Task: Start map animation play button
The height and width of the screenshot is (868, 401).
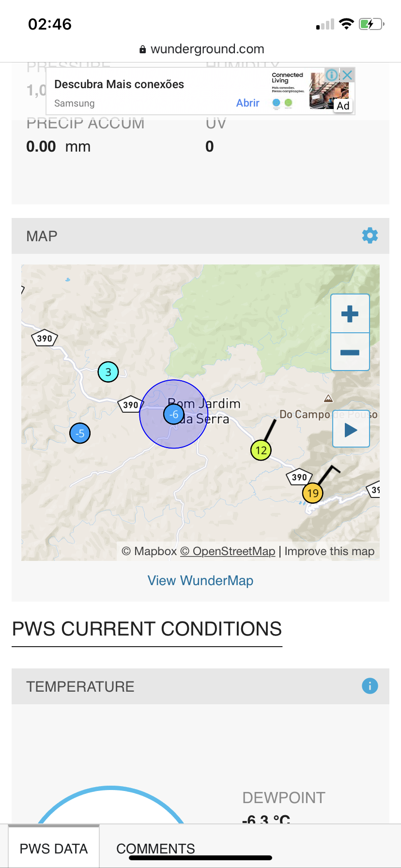Action: [x=351, y=430]
